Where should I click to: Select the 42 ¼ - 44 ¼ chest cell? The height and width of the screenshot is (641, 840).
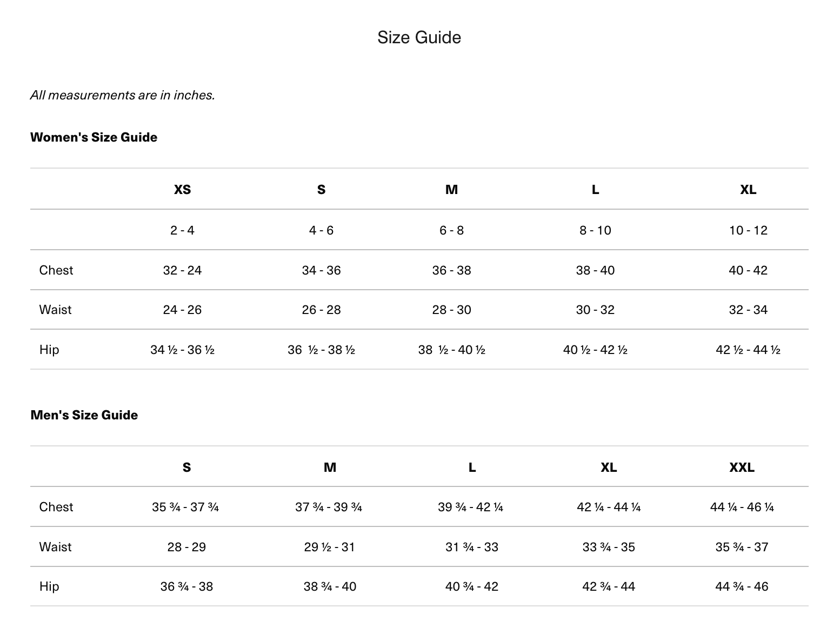click(x=609, y=507)
